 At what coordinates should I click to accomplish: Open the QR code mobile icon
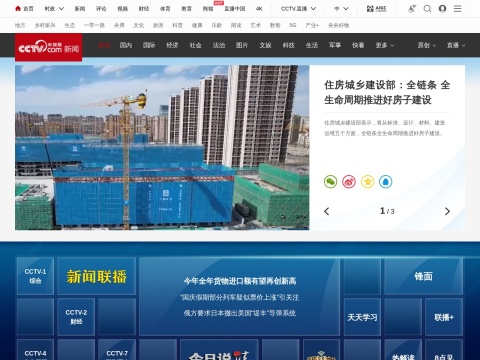[x=376, y=9]
